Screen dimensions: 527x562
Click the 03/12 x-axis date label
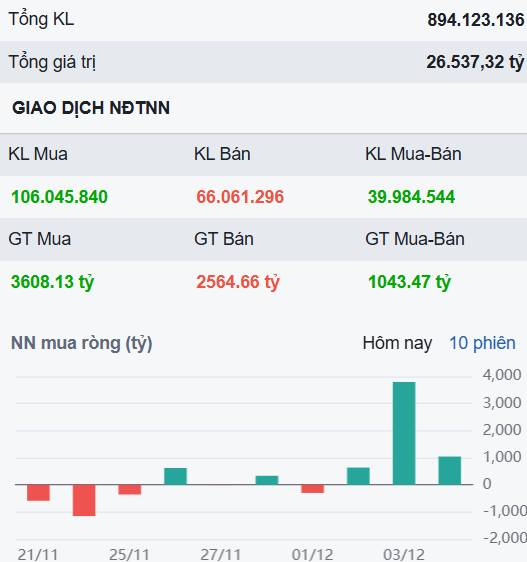[x=404, y=555]
